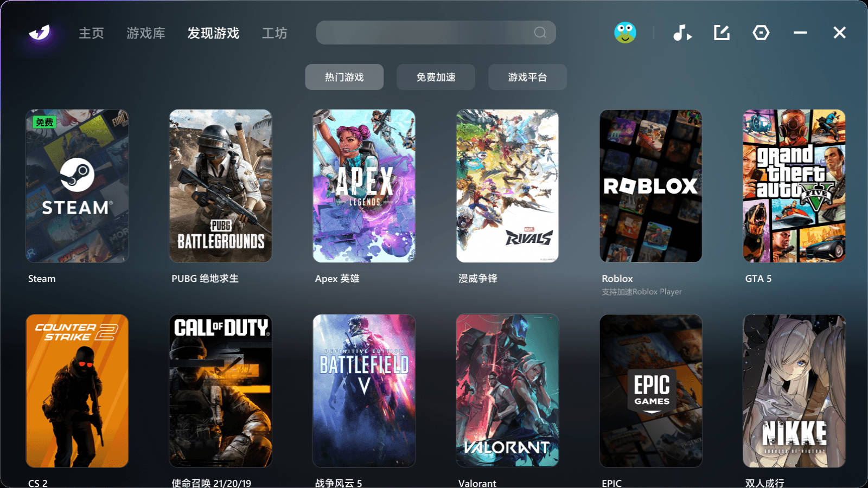This screenshot has height=488, width=868.
Task: Focus the search input field
Action: (x=436, y=33)
